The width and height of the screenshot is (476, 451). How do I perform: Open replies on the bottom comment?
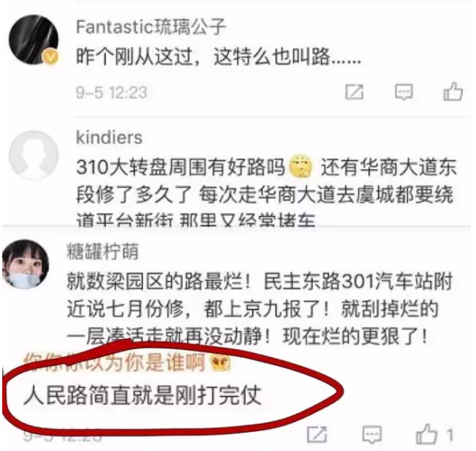372,435
